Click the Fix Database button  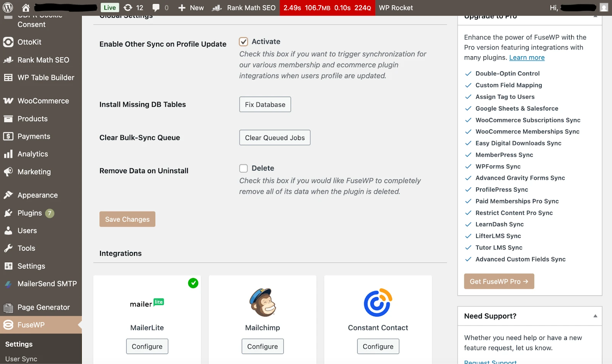265,104
